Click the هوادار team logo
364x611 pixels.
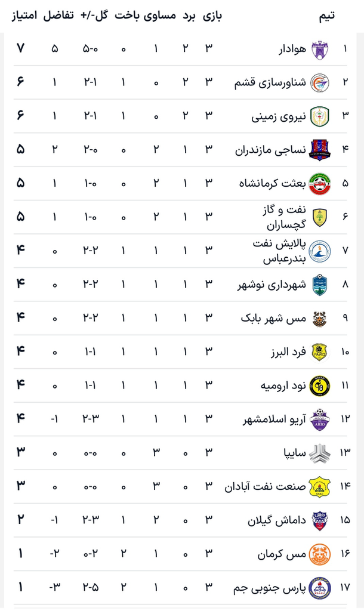pyautogui.click(x=320, y=49)
